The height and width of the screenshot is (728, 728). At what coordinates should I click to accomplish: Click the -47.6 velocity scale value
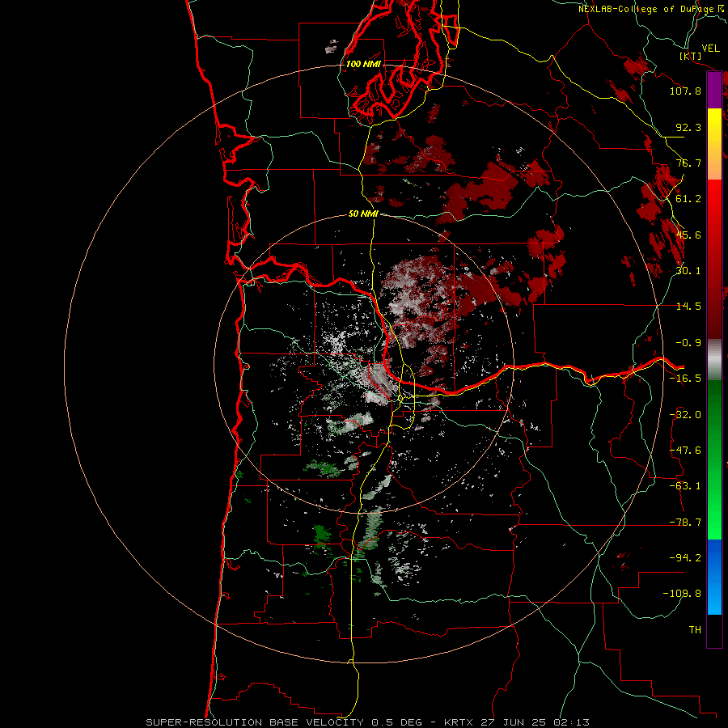pyautogui.click(x=685, y=451)
